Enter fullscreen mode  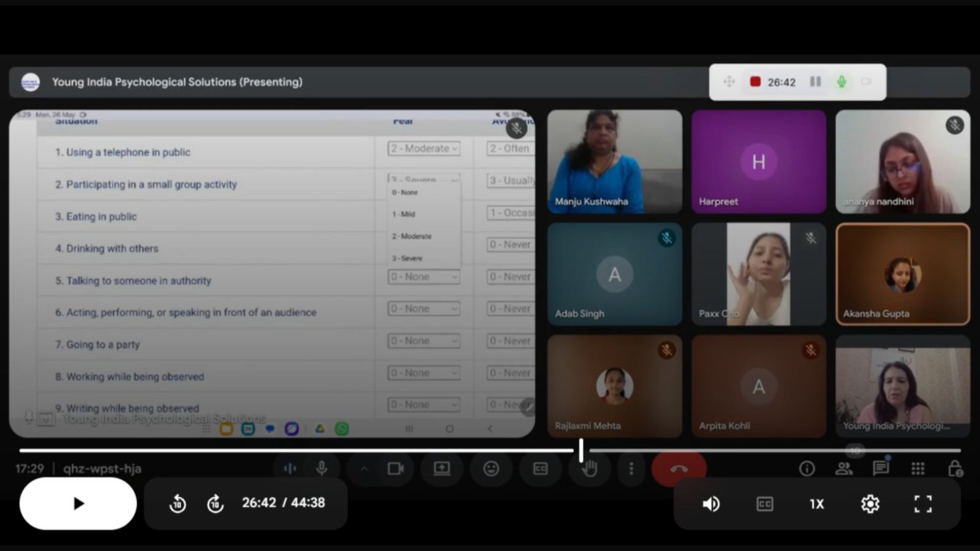tap(922, 504)
